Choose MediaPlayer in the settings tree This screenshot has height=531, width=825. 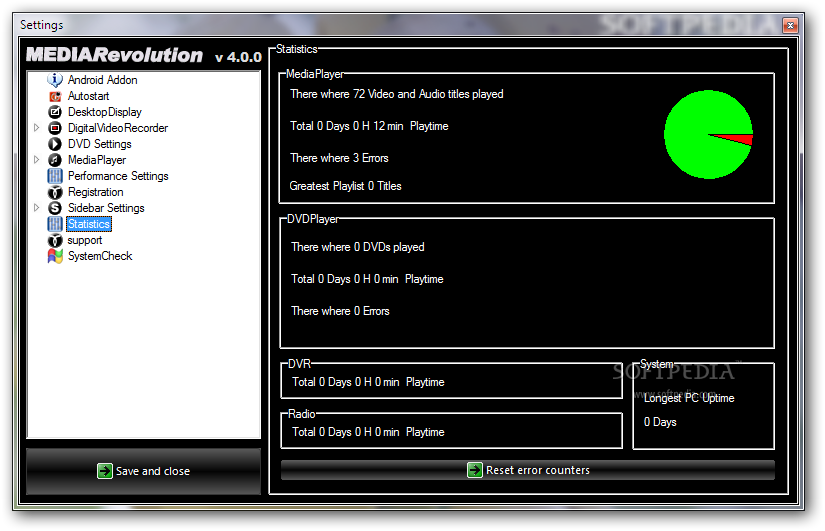(97, 160)
